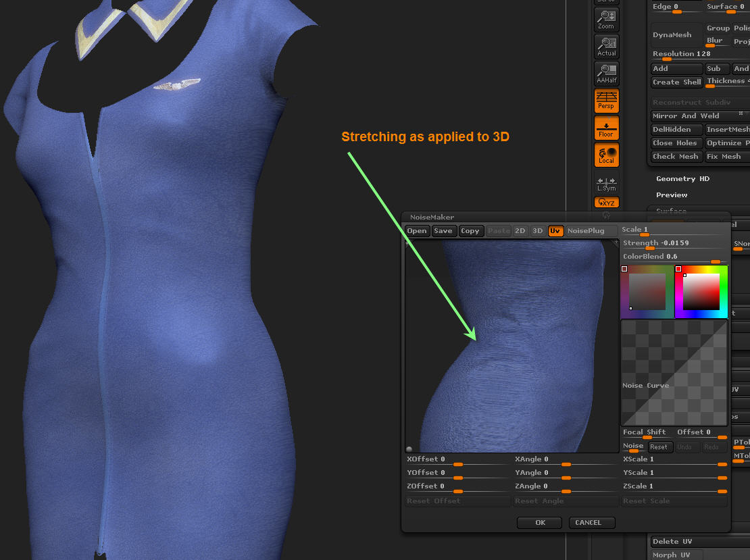
Task: Toggle Uv mode in NoiseMaker
Action: pos(555,231)
